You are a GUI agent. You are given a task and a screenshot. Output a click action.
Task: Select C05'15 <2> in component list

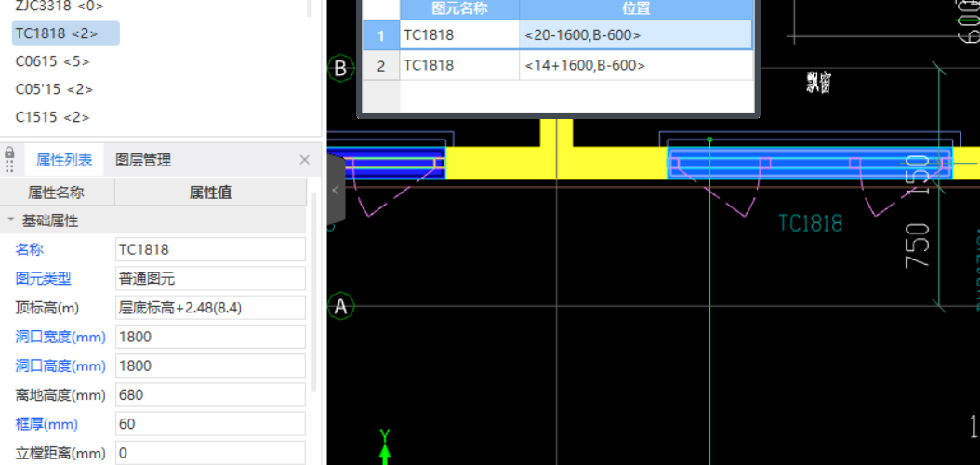tap(54, 89)
